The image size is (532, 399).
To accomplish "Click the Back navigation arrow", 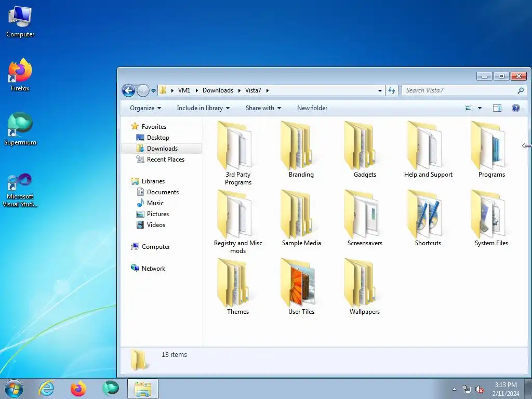I will pos(129,90).
